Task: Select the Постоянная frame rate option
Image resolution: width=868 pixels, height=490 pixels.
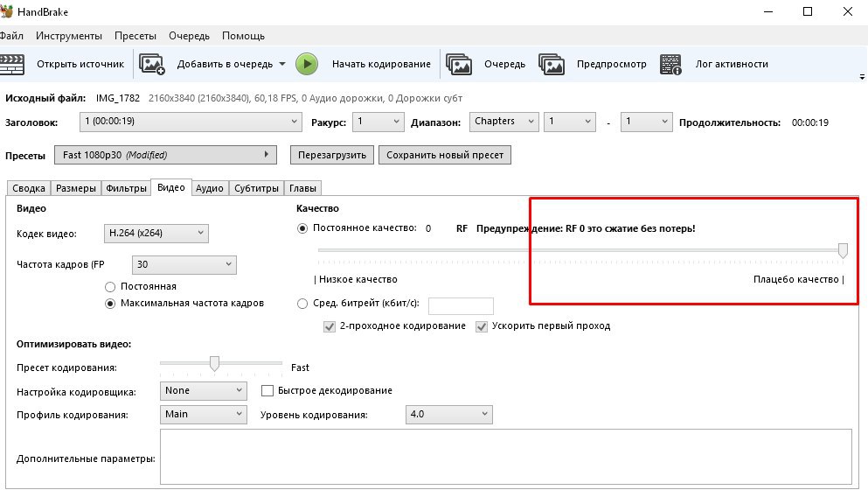Action: click(x=110, y=287)
